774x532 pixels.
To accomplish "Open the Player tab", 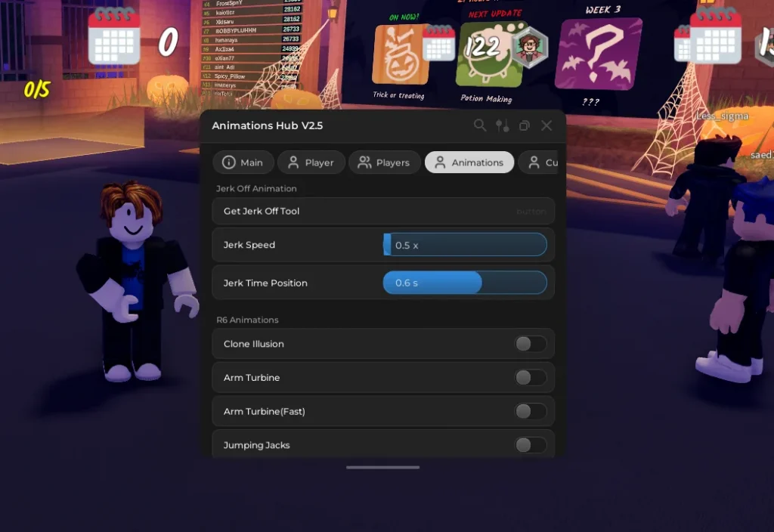I will [x=311, y=162].
